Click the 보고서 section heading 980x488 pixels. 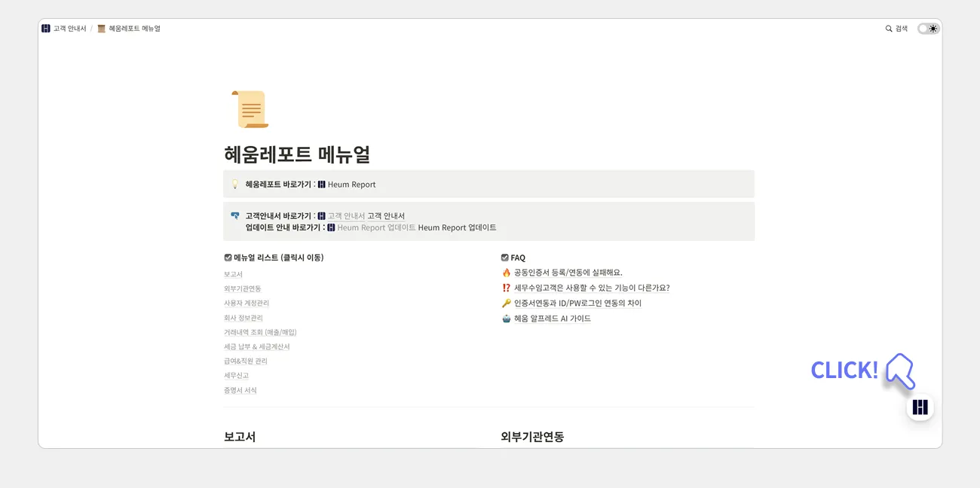point(240,437)
